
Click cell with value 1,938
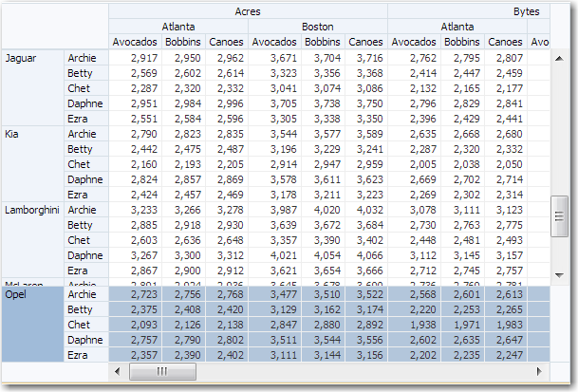(x=415, y=325)
